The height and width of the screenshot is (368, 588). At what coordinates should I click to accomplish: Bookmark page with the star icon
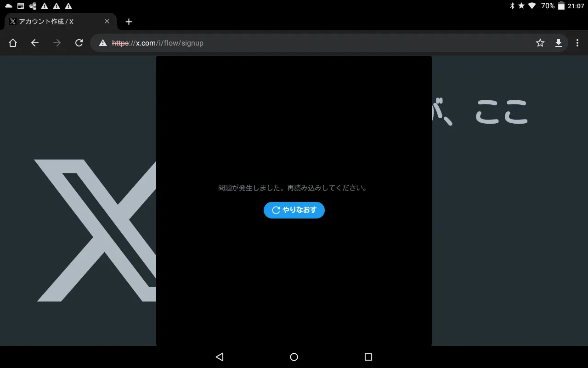click(540, 43)
